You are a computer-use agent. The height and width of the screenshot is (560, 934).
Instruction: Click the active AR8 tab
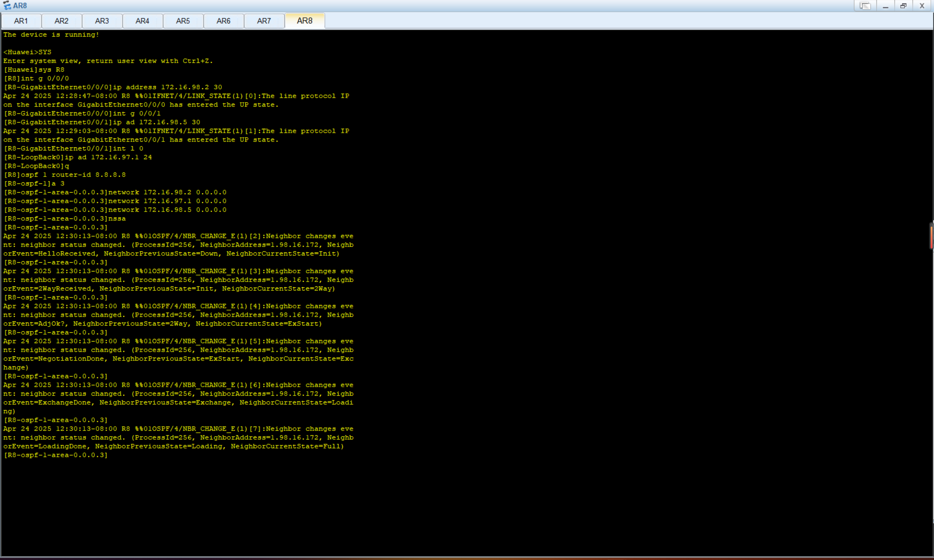(x=305, y=21)
